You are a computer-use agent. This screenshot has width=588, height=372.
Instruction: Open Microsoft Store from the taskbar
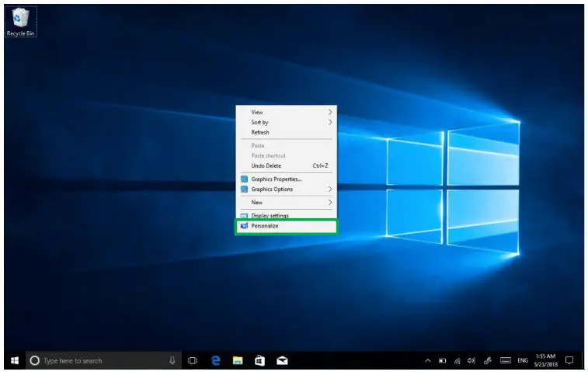click(x=259, y=361)
